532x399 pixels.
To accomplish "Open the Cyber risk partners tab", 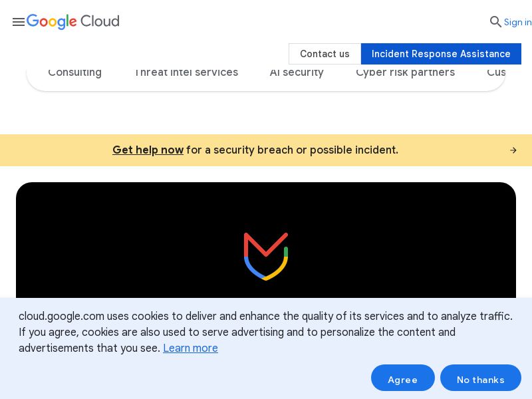I will click(x=405, y=73).
